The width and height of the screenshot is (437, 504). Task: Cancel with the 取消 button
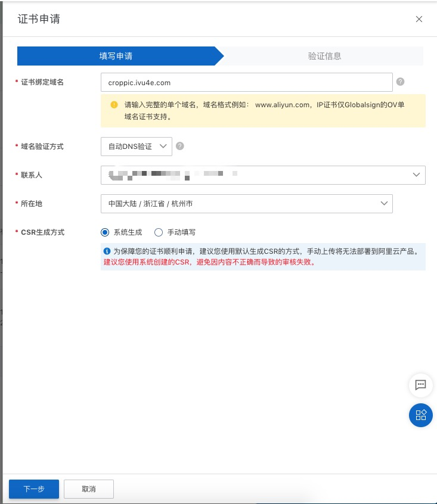88,489
